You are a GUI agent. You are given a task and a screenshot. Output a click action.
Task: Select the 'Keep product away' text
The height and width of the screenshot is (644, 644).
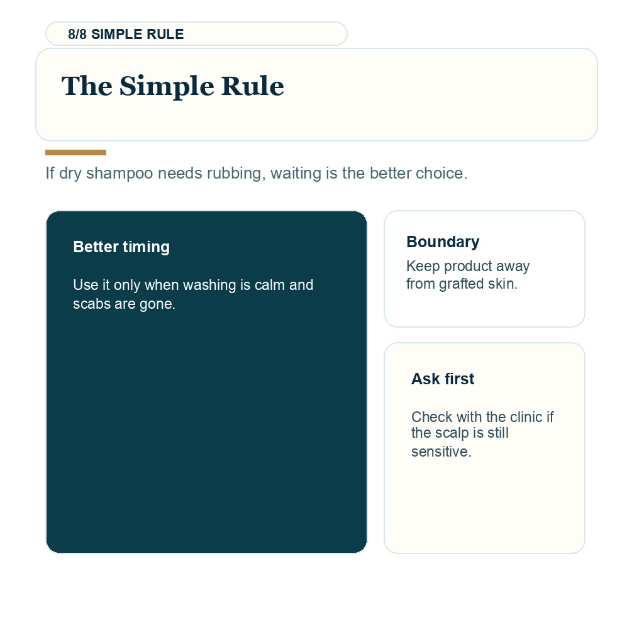click(468, 275)
